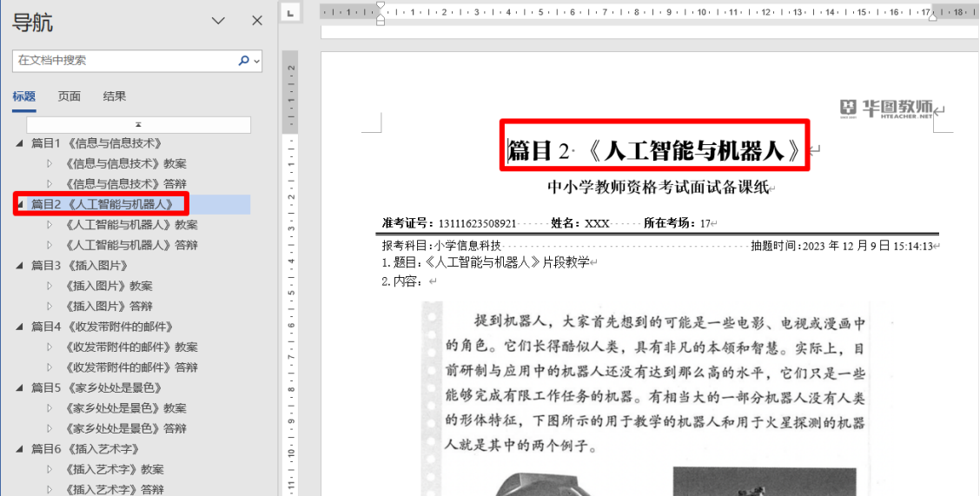The image size is (980, 496).
Task: Switch to the 结果 tab
Action: tap(114, 96)
